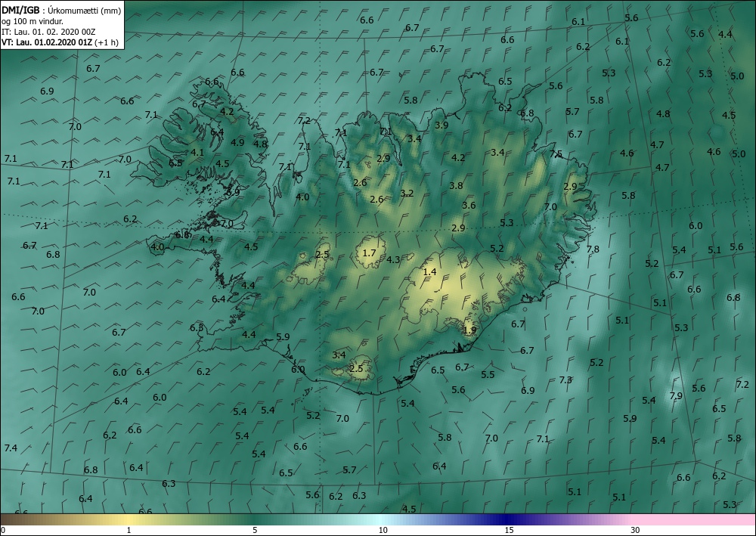Screen dimensions: 756x536
Task: Click the 'VT: Lau. 01.02.2020 01Z (+1 h)' line
Action: tap(60, 42)
